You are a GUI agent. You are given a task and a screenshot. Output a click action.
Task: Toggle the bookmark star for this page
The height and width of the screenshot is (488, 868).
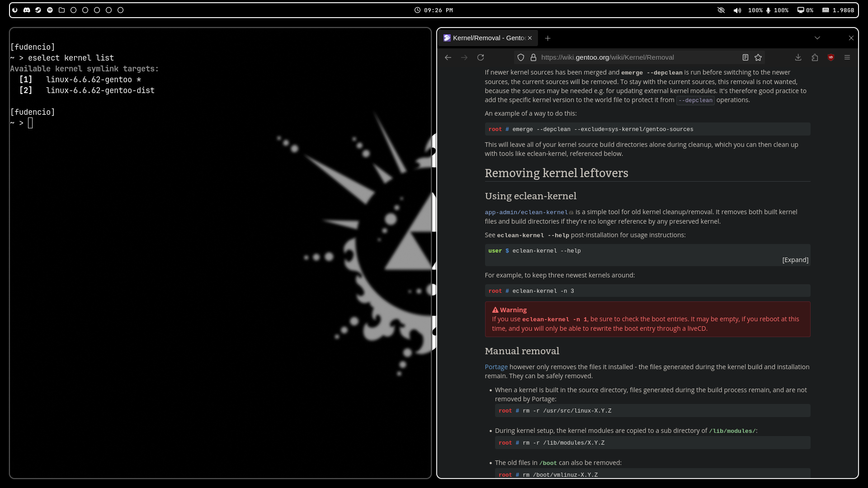coord(758,57)
